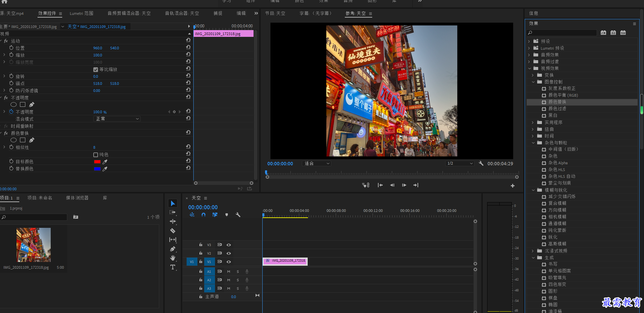Screen dimensions: 644x313
Task: Click the target color eyedropper
Action: (x=105, y=162)
